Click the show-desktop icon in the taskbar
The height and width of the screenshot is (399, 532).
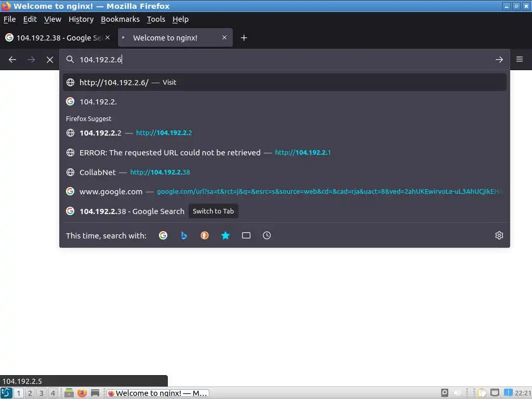(x=95, y=393)
